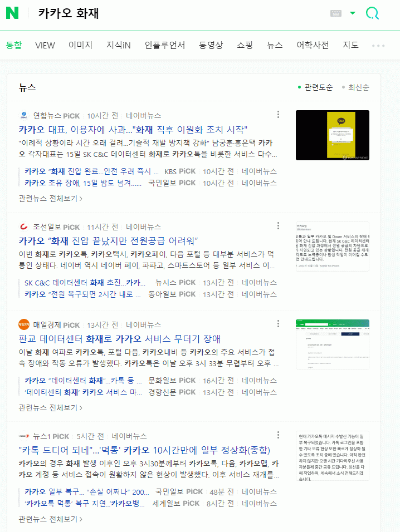This screenshot has height=532, width=400.
Task: Switch to the 이미지 tab
Action: pos(80,45)
